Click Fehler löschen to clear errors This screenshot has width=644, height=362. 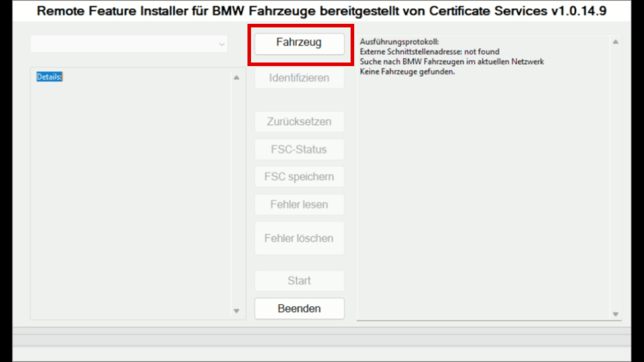pyautogui.click(x=299, y=238)
